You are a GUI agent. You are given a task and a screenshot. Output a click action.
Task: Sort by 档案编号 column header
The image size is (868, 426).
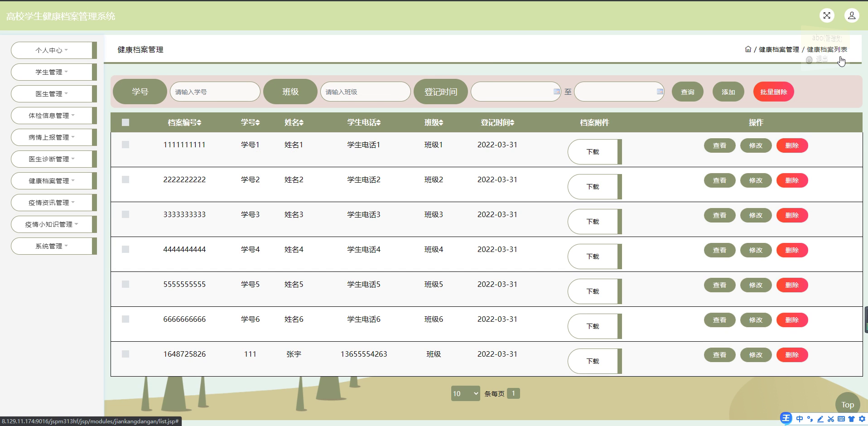(x=184, y=122)
